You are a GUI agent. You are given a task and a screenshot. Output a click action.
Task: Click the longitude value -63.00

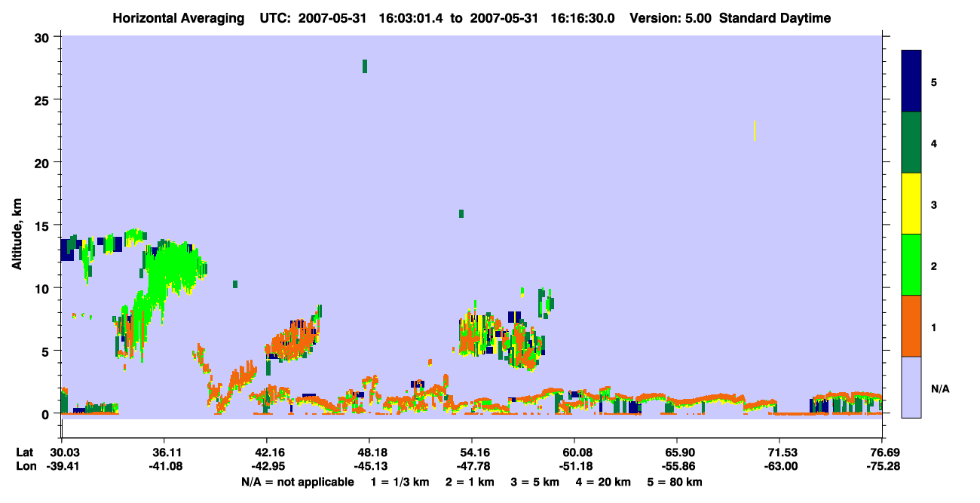point(779,466)
